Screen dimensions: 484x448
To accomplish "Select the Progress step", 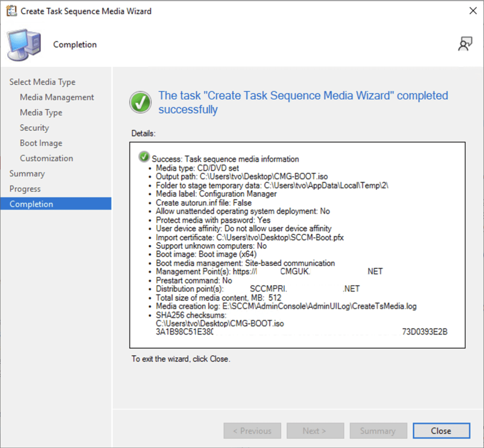I will click(x=25, y=189).
